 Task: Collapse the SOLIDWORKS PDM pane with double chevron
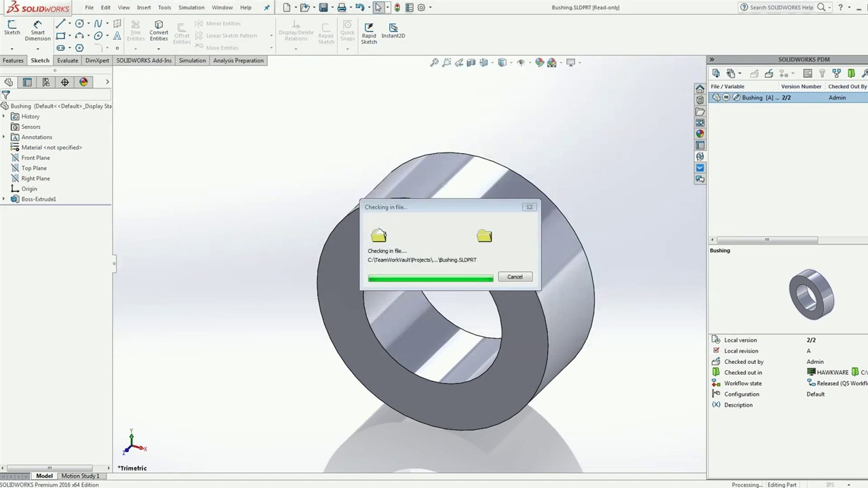[711, 60]
